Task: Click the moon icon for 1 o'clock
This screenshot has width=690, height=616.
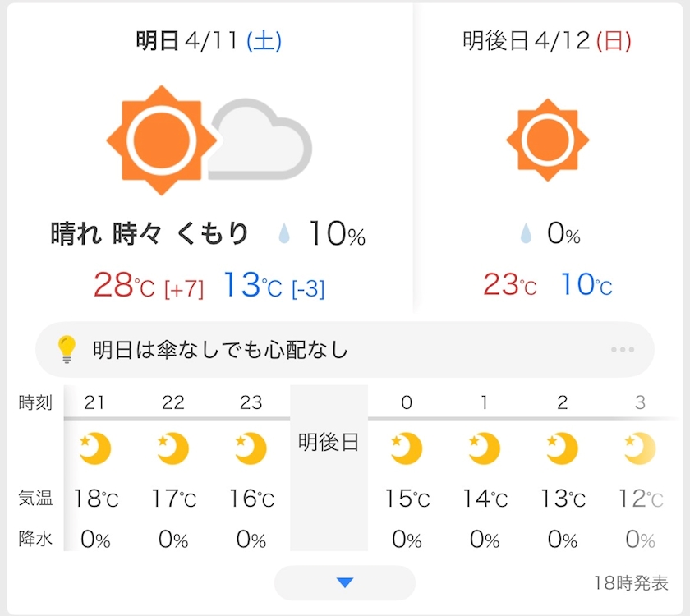Action: pyautogui.click(x=484, y=448)
